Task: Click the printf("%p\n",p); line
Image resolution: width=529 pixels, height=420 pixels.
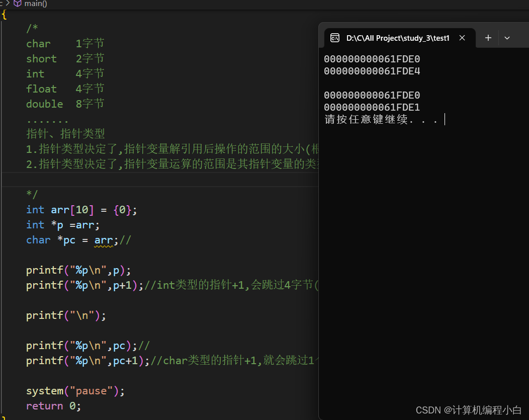Action: [78, 270]
